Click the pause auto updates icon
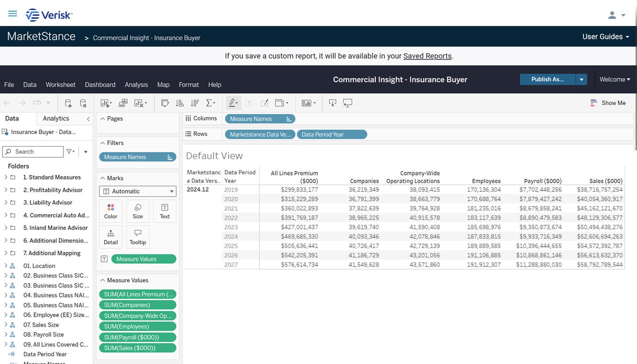637x364 pixels. (83, 103)
